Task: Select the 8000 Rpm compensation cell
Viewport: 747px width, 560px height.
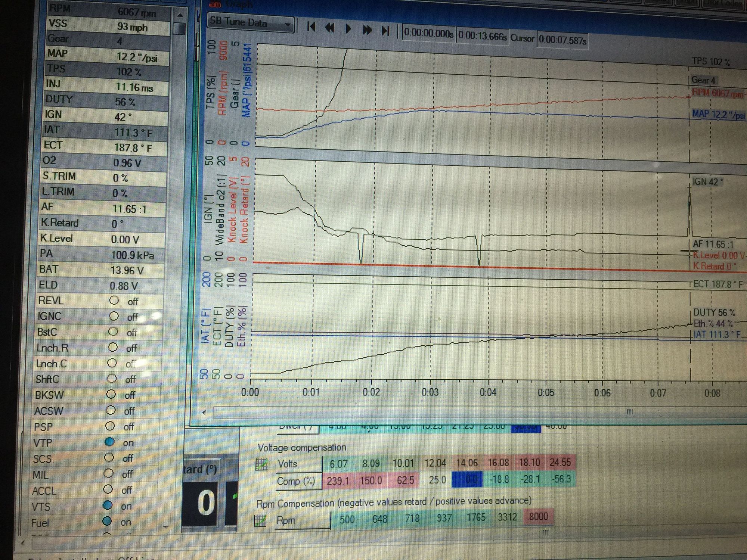Action: (538, 517)
